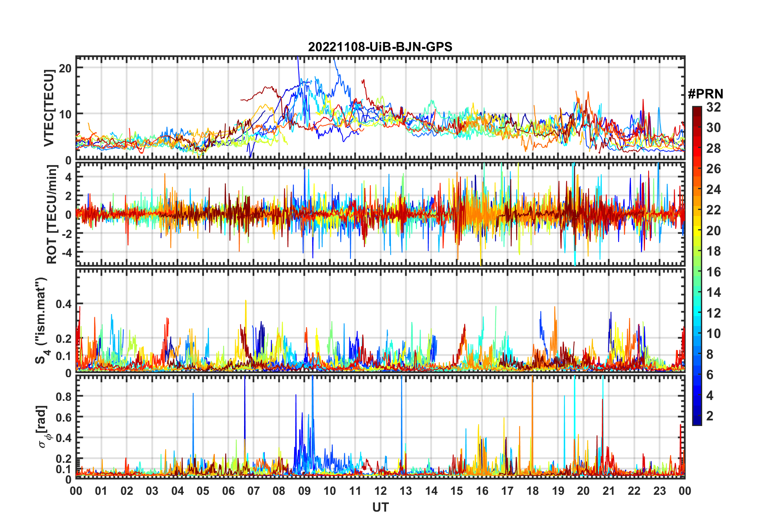
Task: Click the plot title 20221108-UiB-BJN-GPS
Action: pyautogui.click(x=380, y=47)
